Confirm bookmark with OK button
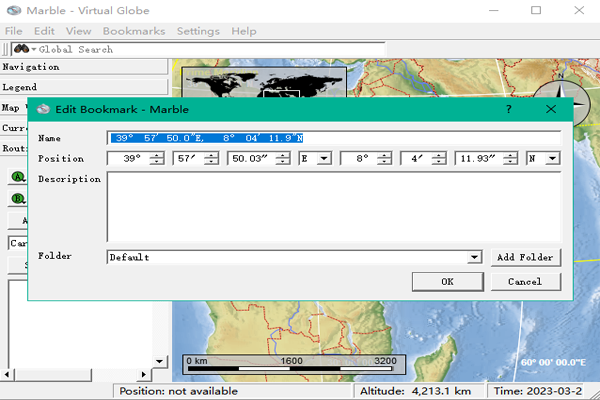The height and width of the screenshot is (400, 600). coord(448,282)
